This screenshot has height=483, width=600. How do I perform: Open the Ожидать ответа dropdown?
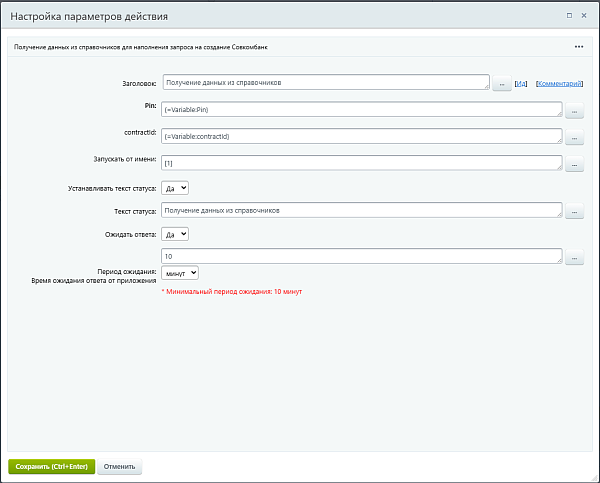pos(175,234)
